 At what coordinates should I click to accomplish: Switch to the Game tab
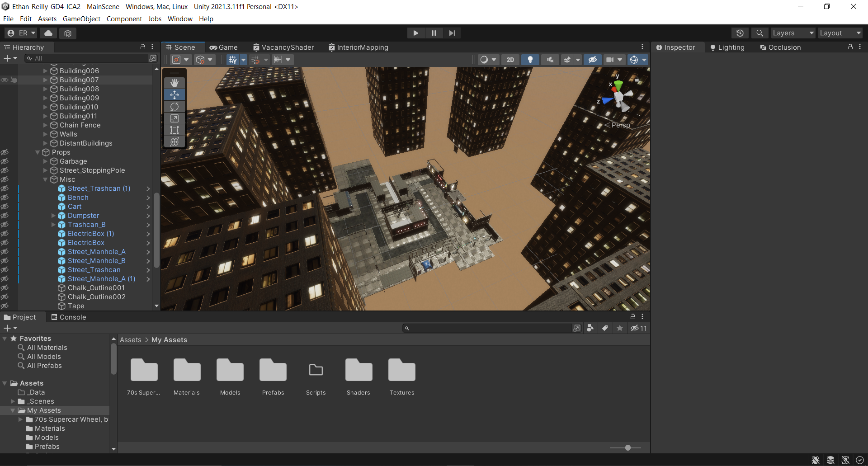pyautogui.click(x=223, y=47)
